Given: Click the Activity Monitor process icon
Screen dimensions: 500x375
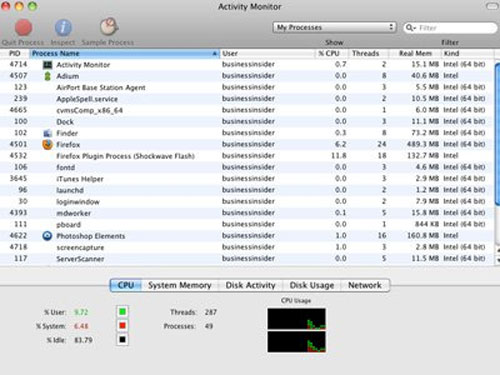Looking at the screenshot, I should pyautogui.click(x=48, y=65).
